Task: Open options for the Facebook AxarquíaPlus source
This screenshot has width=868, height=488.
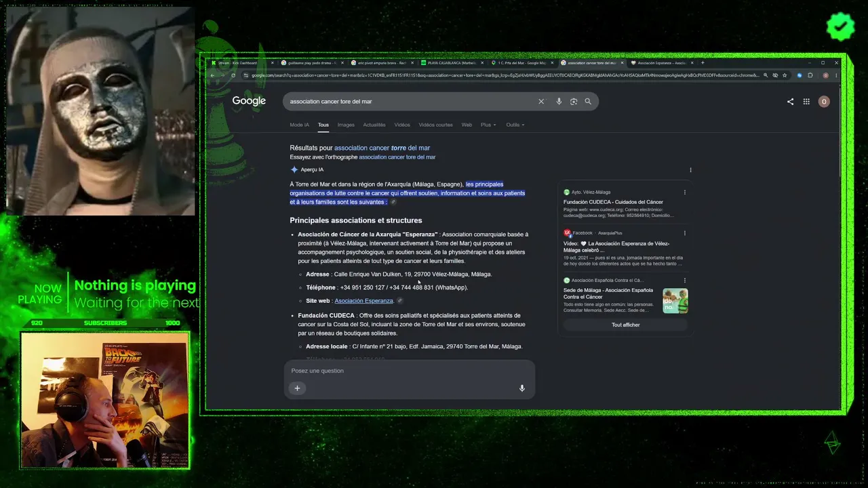Action: pos(685,232)
